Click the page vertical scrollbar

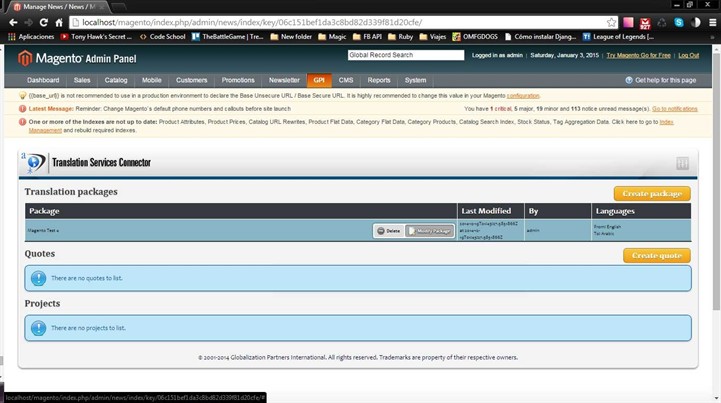tap(716, 182)
